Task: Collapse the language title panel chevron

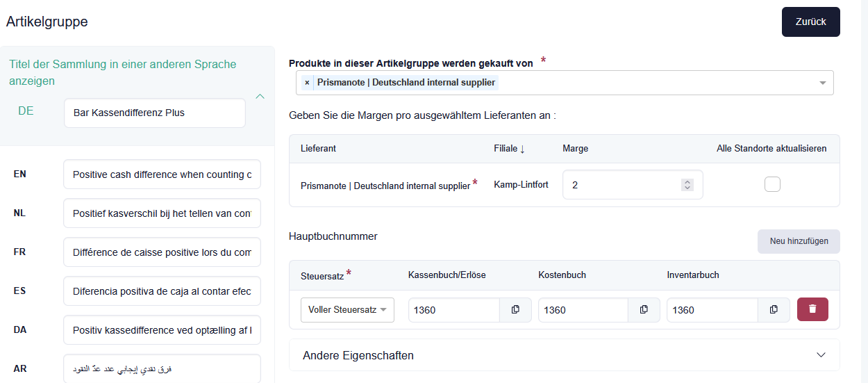Action: point(260,97)
